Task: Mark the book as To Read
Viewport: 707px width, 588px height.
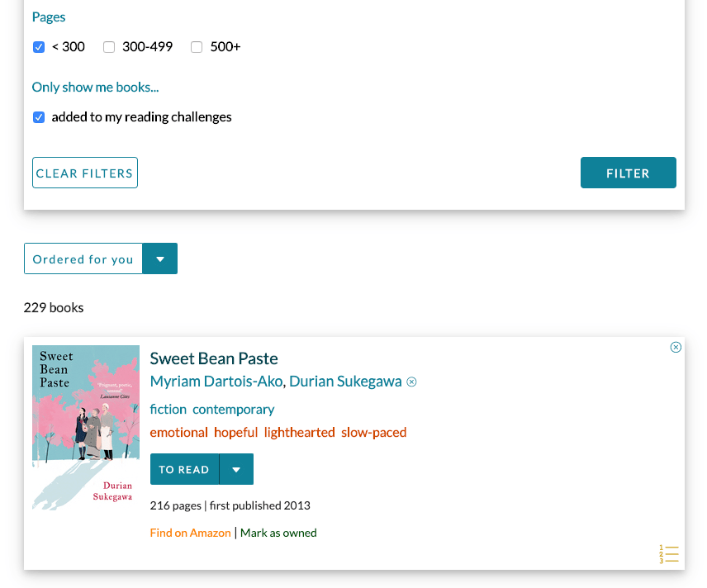Action: (184, 469)
